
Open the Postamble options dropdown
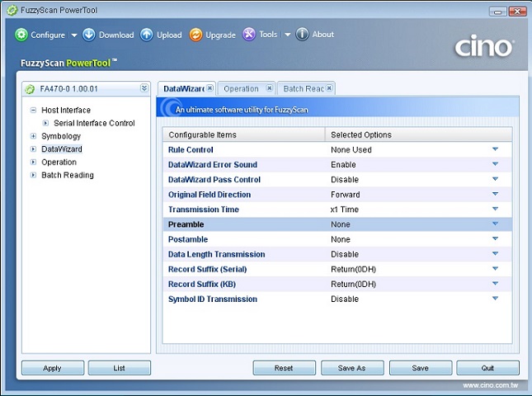pos(495,238)
